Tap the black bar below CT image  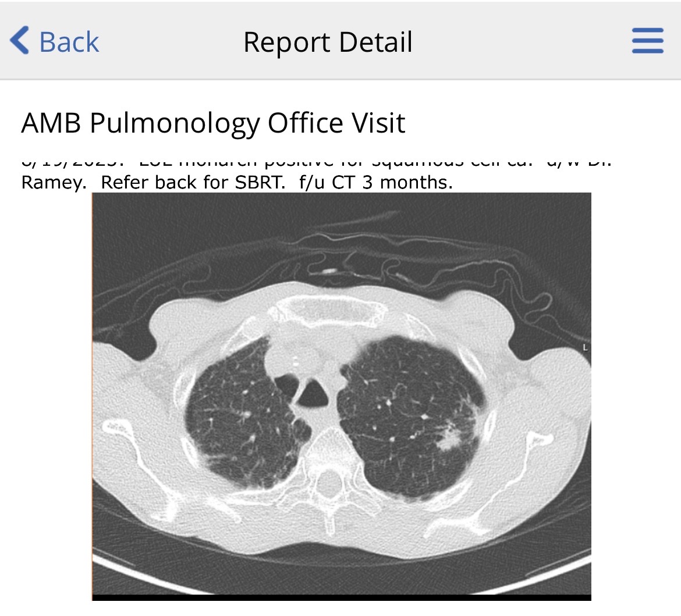click(341, 598)
